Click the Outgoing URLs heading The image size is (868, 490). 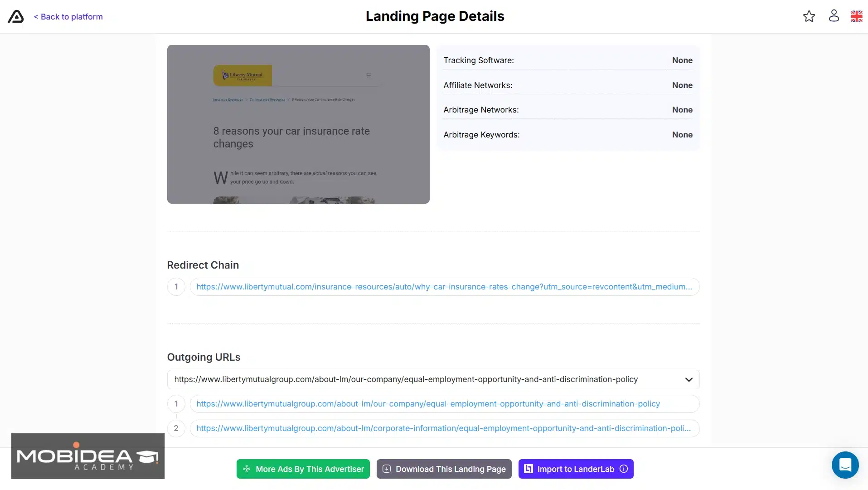click(x=204, y=358)
